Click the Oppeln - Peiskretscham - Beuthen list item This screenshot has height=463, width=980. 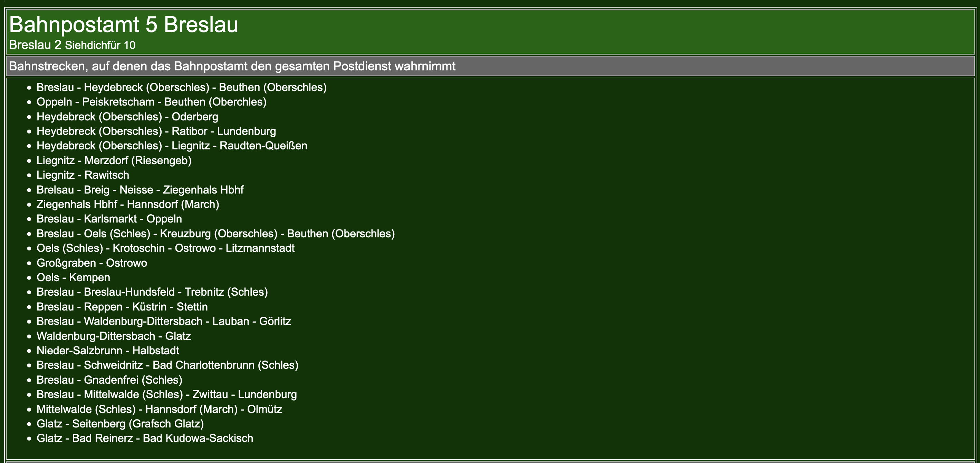click(151, 102)
